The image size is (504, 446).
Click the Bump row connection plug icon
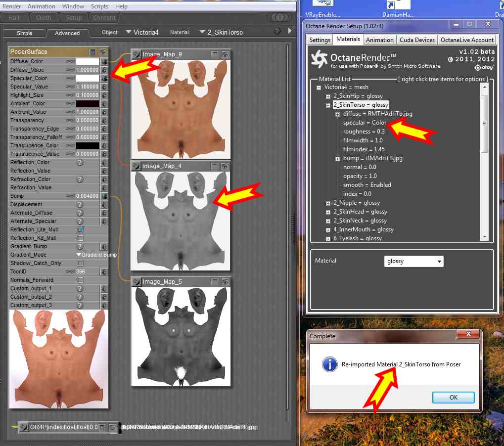(104, 196)
